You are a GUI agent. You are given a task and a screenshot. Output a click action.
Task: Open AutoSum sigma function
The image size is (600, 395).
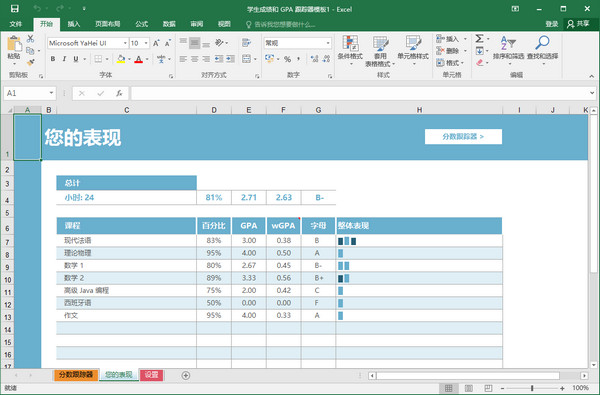pyautogui.click(x=479, y=38)
